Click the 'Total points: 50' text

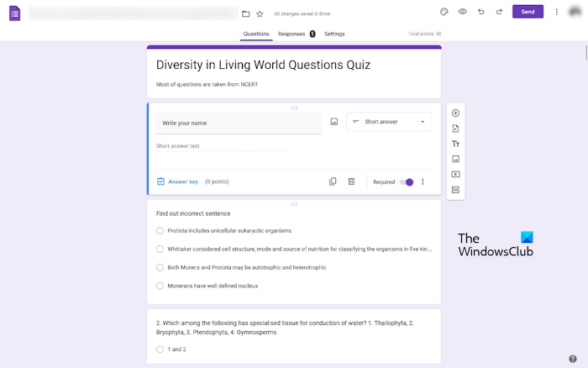[x=424, y=34]
